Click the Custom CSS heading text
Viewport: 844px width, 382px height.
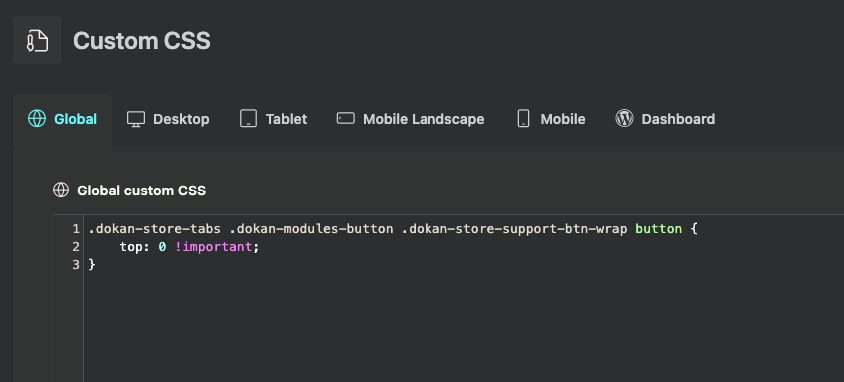(x=142, y=41)
